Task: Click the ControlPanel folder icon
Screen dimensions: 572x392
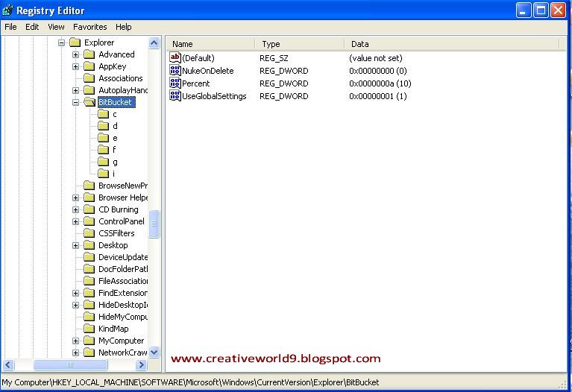Action: point(89,221)
